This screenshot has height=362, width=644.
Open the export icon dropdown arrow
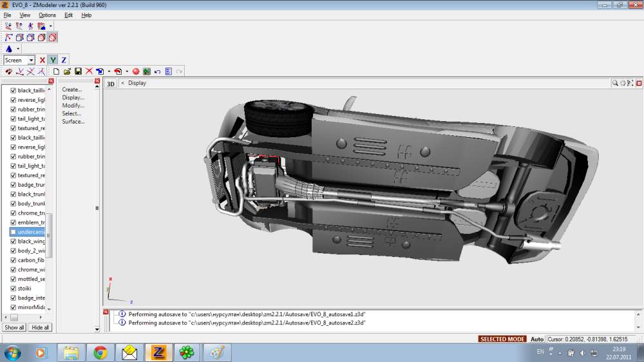click(127, 71)
